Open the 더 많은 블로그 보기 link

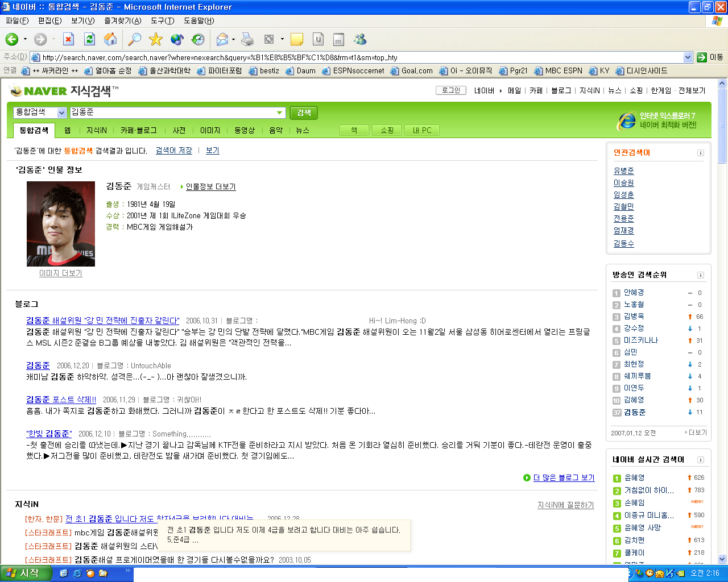coord(564,477)
